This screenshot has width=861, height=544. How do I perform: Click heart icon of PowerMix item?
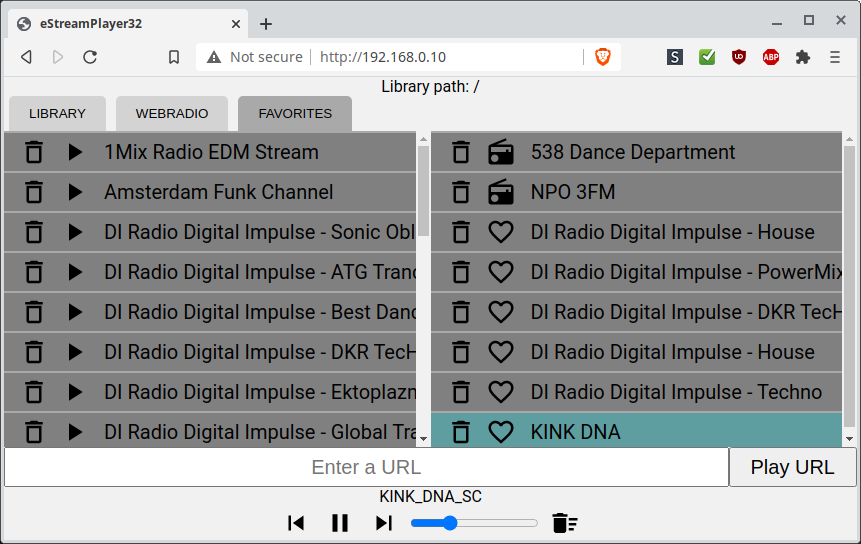point(501,272)
